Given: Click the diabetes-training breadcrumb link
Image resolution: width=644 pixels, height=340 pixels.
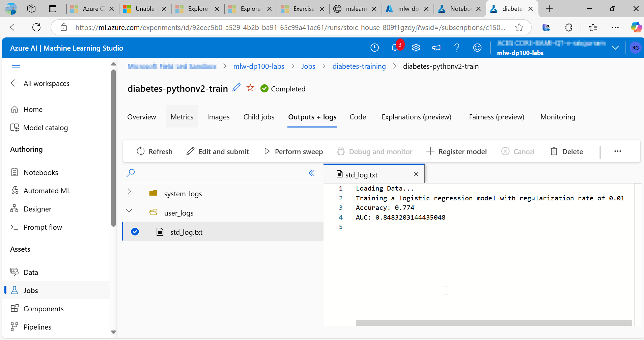Looking at the screenshot, I should pyautogui.click(x=359, y=66).
